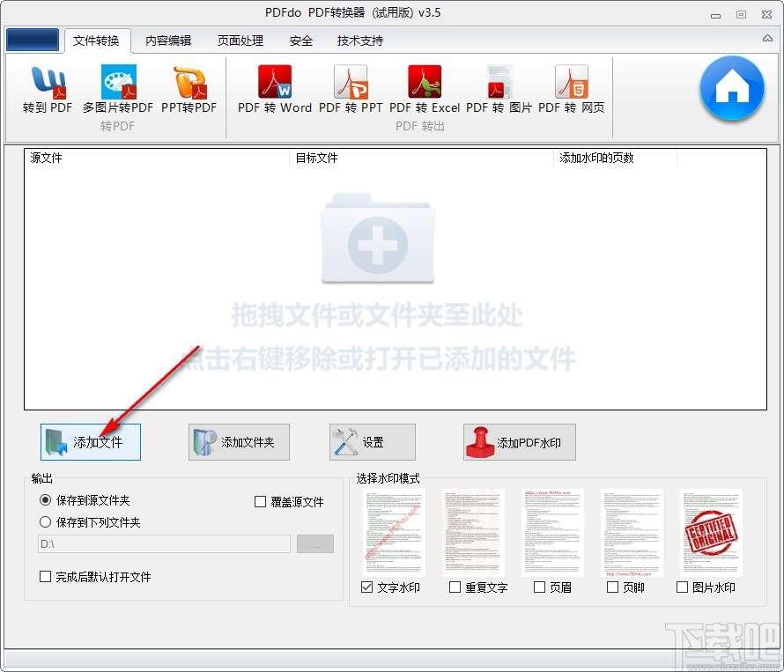Click the 添加PDF水印 button
784x672 pixels.
(x=520, y=442)
